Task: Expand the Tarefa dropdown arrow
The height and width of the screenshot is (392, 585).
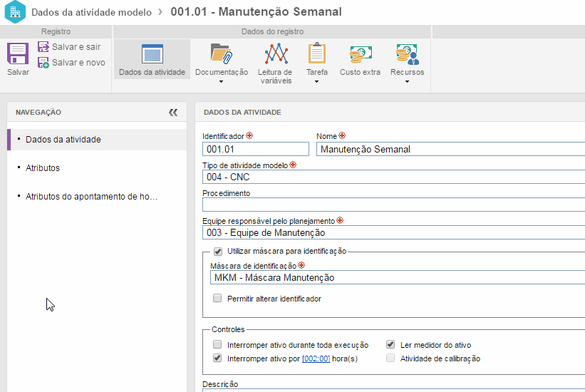Action: pyautogui.click(x=316, y=81)
